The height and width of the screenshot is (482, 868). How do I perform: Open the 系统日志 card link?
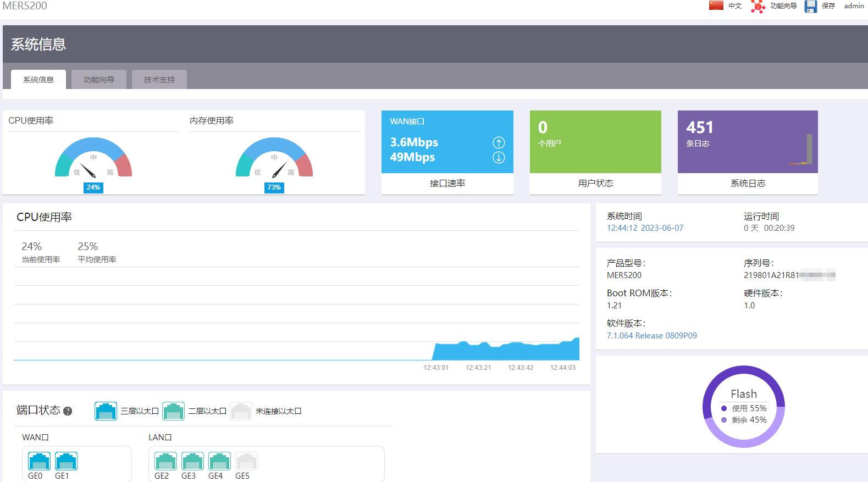(x=748, y=184)
